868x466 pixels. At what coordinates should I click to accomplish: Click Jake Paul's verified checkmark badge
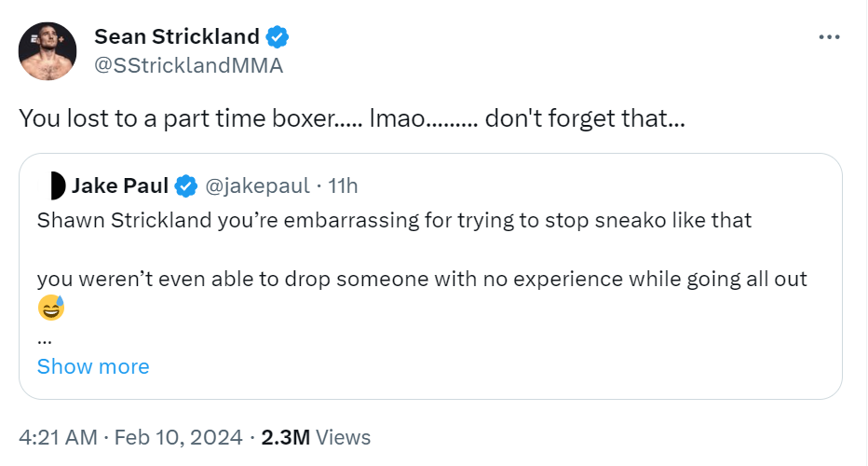pyautogui.click(x=186, y=186)
